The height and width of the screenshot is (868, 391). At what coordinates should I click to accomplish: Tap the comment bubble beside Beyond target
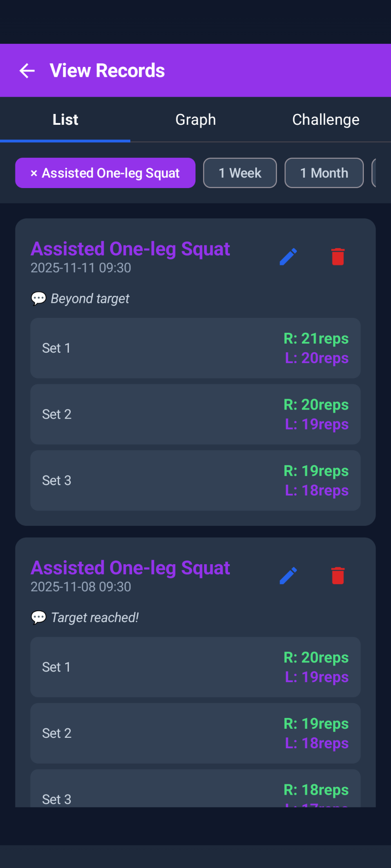(x=38, y=298)
